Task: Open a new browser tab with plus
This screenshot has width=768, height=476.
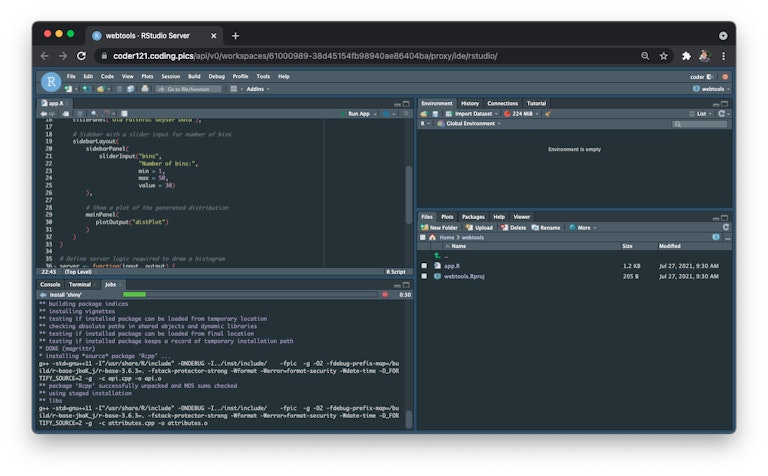Action: click(x=236, y=36)
